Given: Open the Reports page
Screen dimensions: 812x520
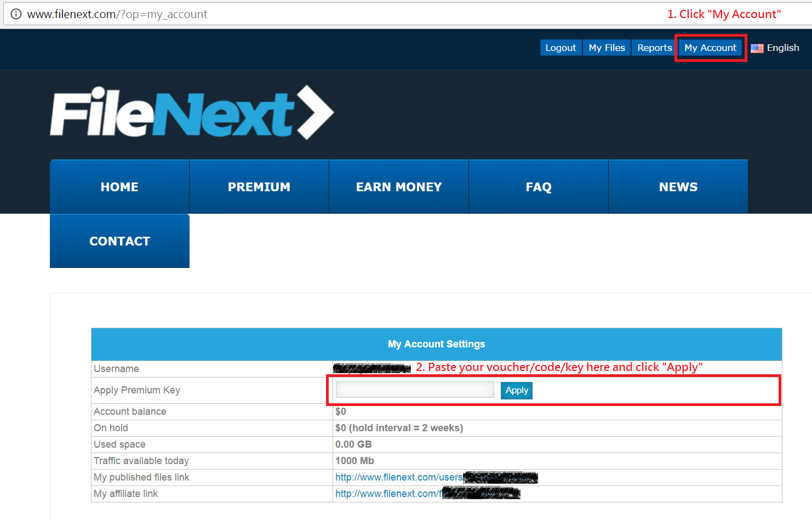Looking at the screenshot, I should 654,48.
